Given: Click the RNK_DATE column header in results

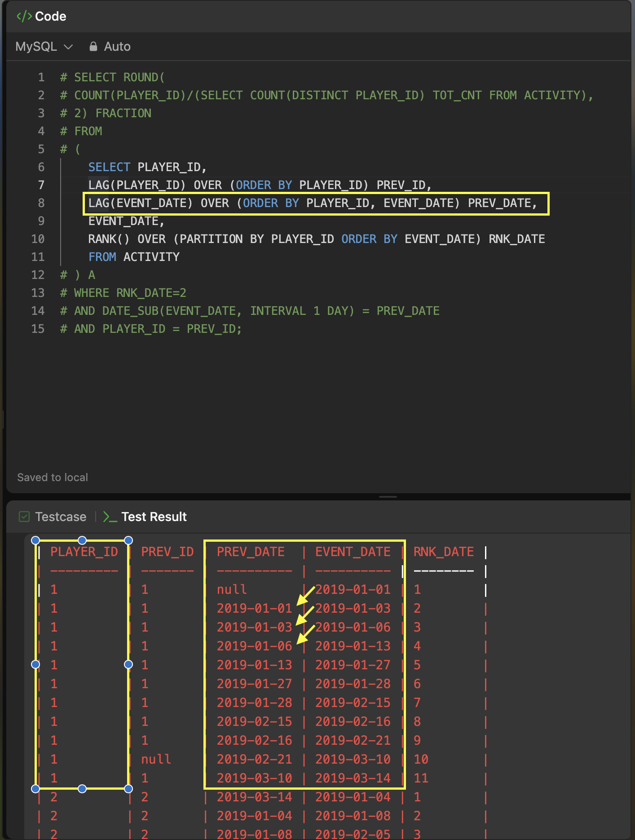Looking at the screenshot, I should 444,552.
